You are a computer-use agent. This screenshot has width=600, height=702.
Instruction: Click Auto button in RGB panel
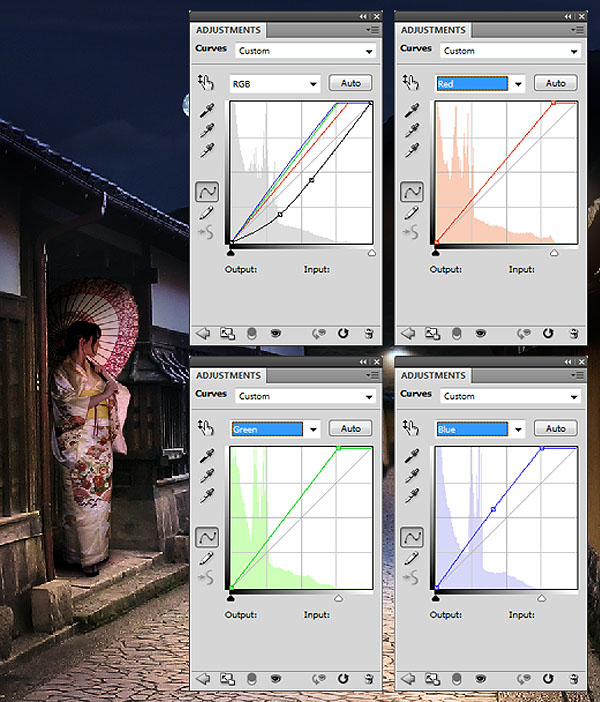pos(351,83)
